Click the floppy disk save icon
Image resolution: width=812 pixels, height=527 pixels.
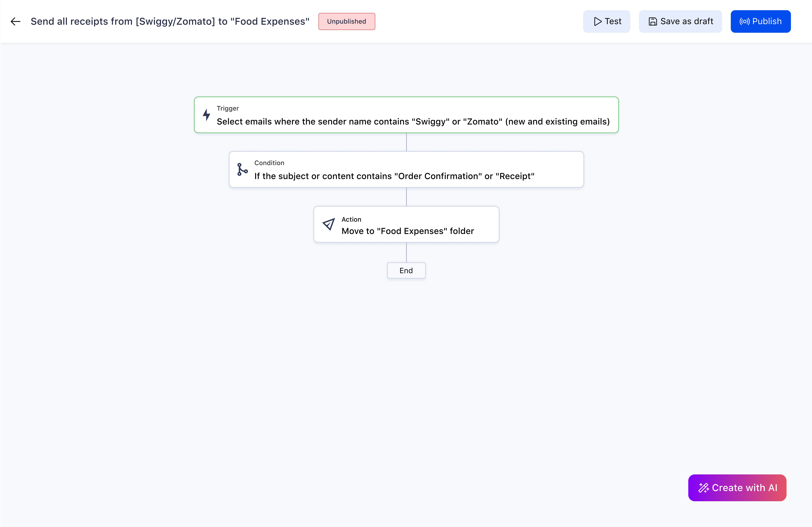tap(652, 21)
